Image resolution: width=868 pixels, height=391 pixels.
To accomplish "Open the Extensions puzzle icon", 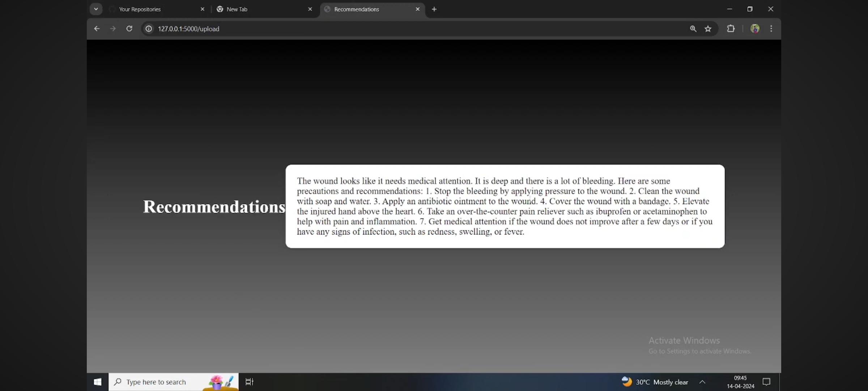I will coord(731,29).
